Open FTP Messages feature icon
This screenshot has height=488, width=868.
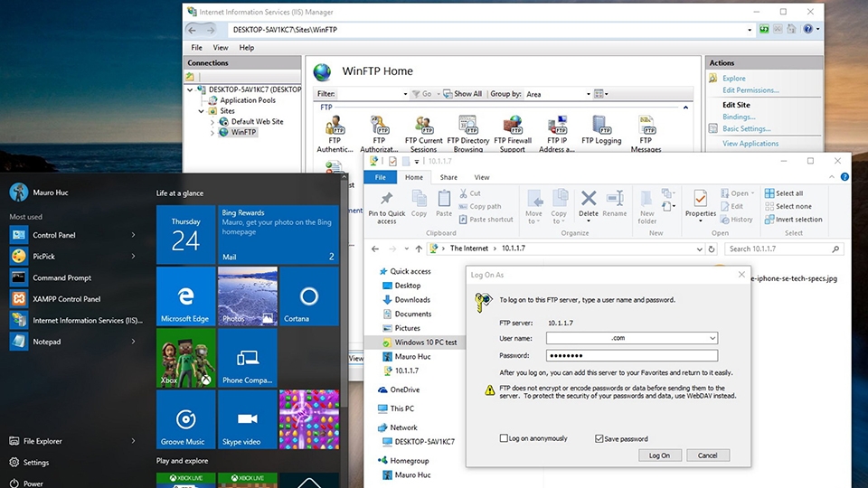tap(646, 127)
